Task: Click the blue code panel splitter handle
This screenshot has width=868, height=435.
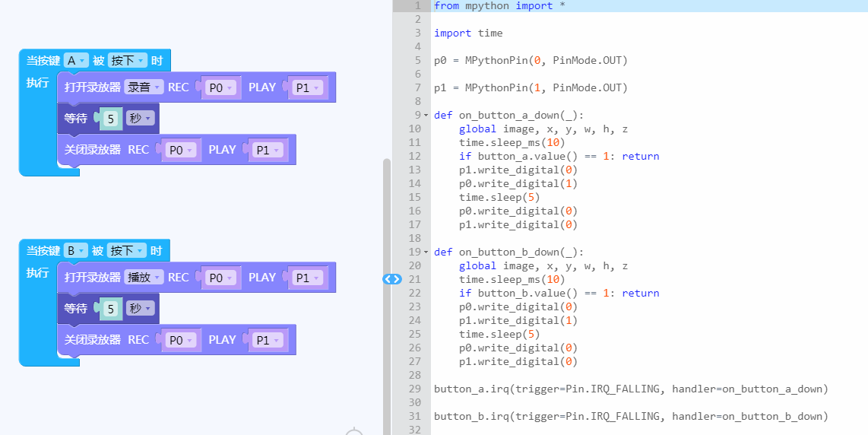Action: tap(392, 279)
